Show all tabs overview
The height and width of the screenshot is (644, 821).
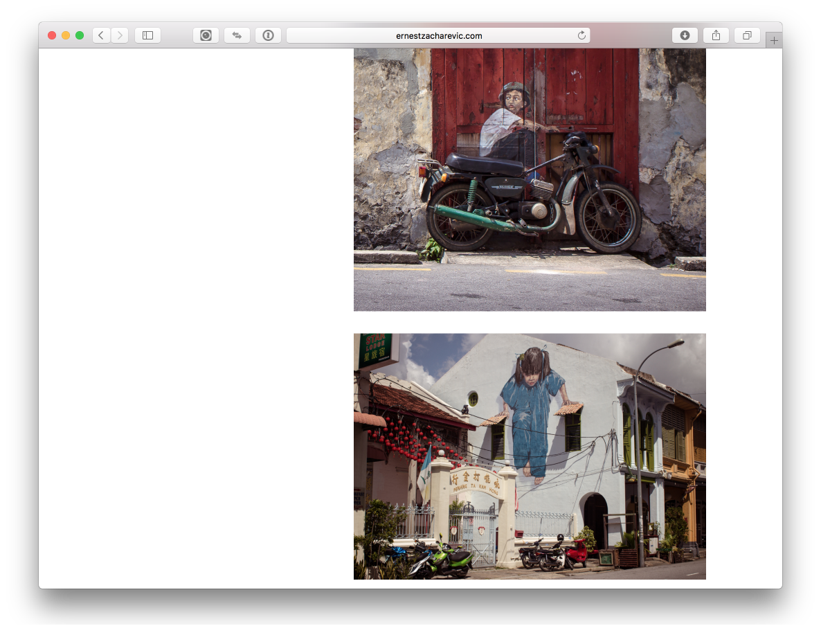coord(747,35)
